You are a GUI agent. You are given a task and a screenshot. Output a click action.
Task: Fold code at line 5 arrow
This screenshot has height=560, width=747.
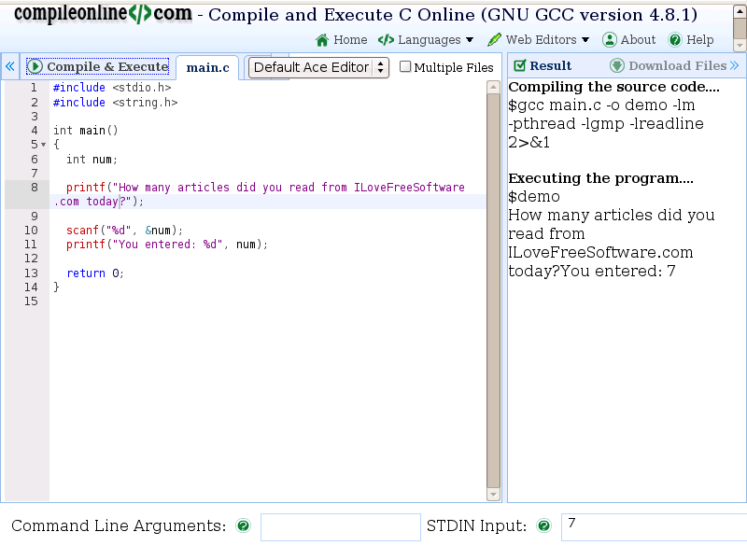coord(43,146)
